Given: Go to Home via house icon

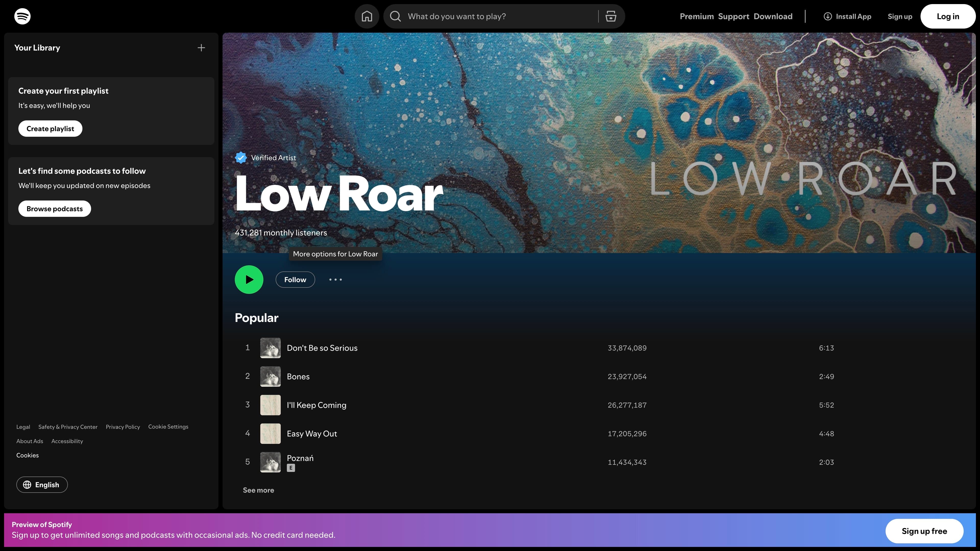Looking at the screenshot, I should [367, 16].
